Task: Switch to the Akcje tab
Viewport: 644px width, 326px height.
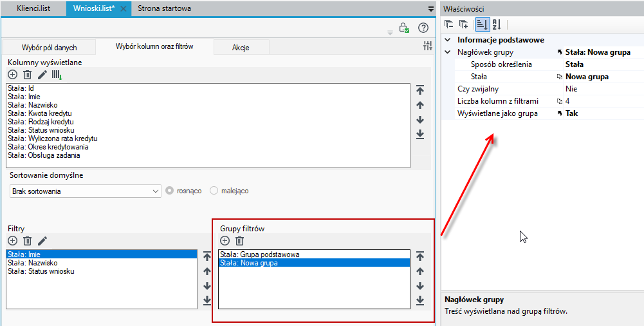Action: tap(241, 47)
